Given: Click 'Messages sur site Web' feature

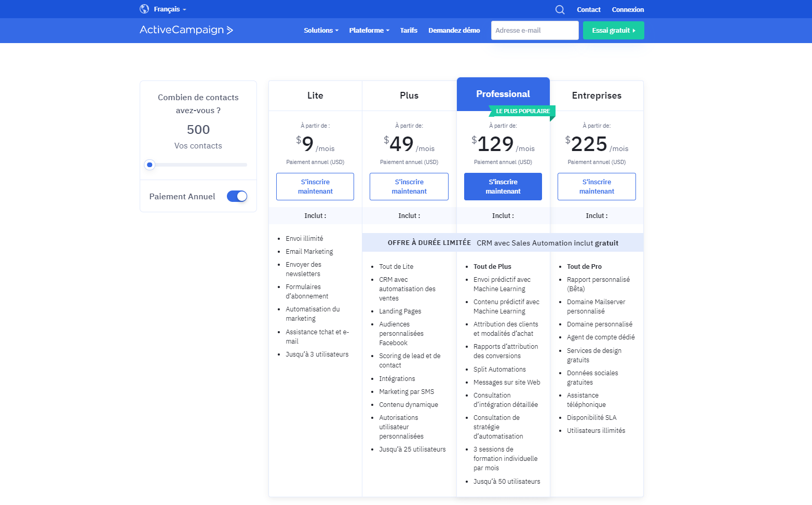Looking at the screenshot, I should [x=507, y=383].
